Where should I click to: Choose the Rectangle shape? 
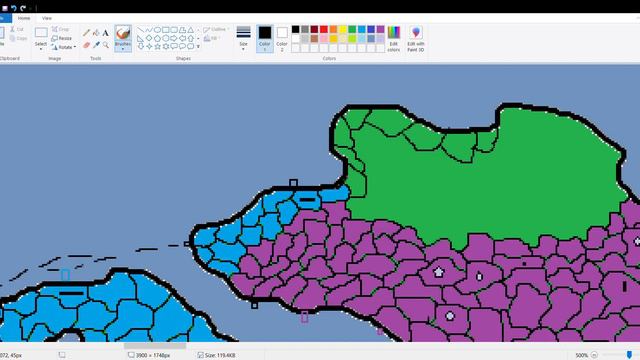(166, 30)
